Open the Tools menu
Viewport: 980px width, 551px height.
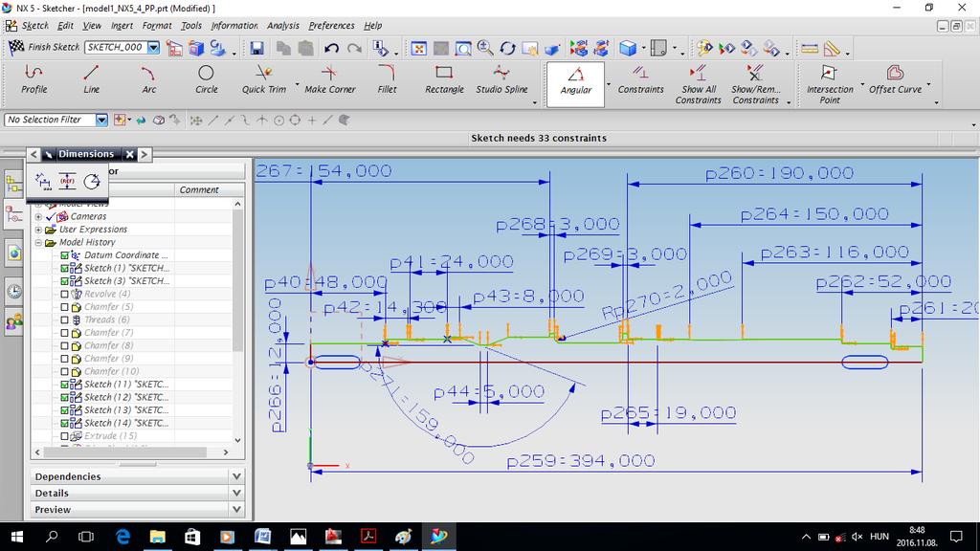[x=191, y=26]
